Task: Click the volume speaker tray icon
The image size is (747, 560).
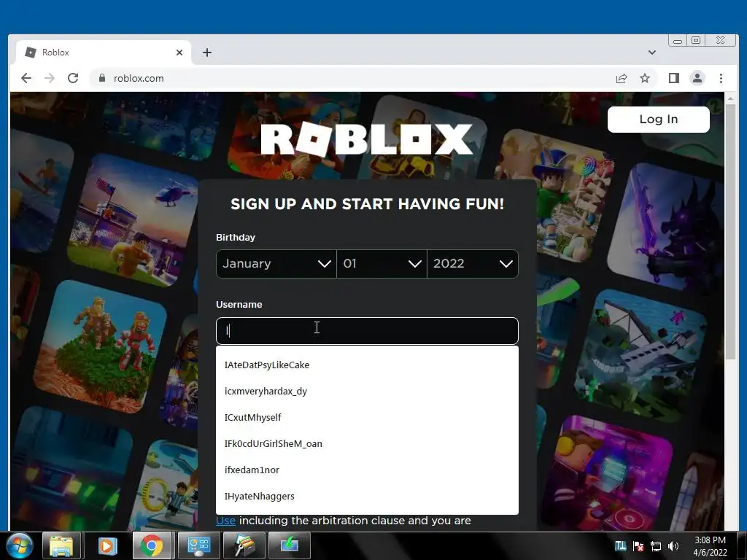Action: point(673,546)
